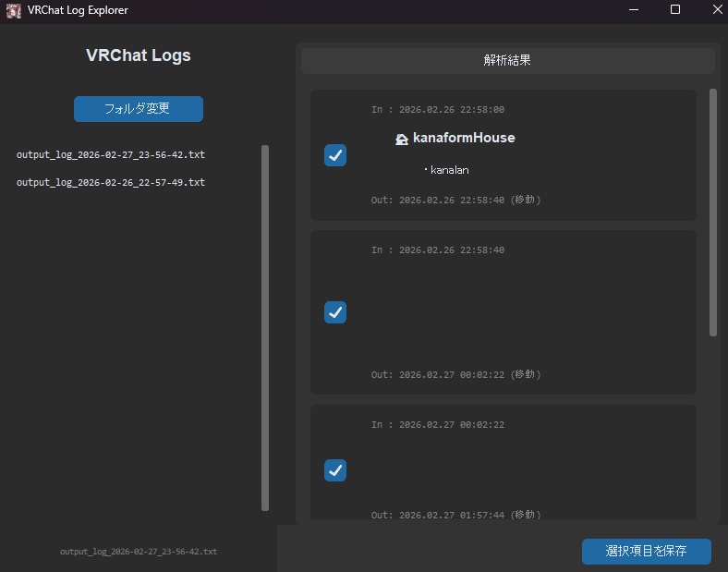Toggle checkbox for entry In 22:58:40
Image resolution: width=728 pixels, height=572 pixels.
pos(335,312)
